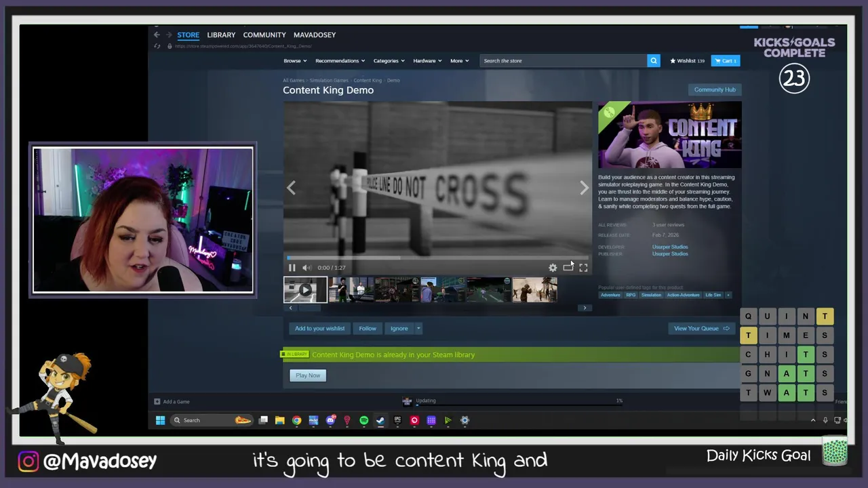Enter fullscreen on the trailer video
This screenshot has height=488, width=868.
point(583,268)
